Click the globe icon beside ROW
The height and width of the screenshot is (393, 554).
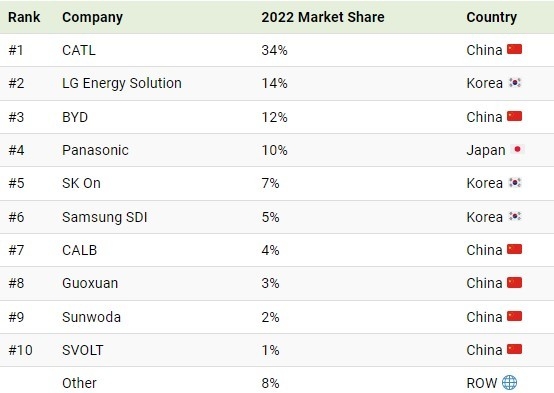(509, 382)
